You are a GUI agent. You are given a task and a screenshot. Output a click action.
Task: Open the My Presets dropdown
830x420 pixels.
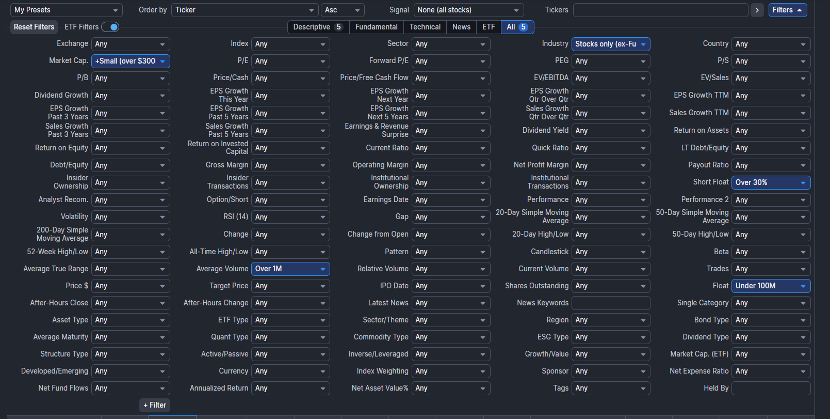tap(66, 10)
